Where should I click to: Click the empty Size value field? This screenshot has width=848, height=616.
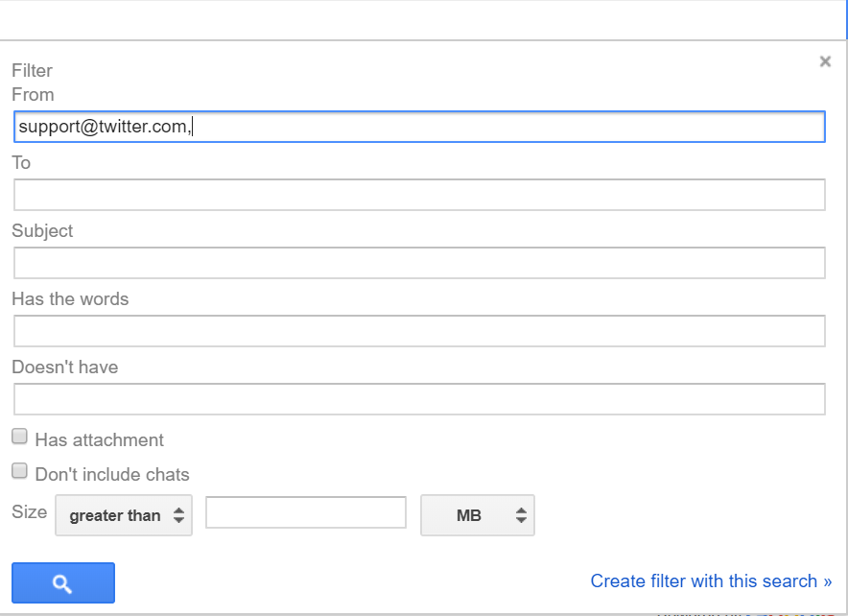point(306,512)
